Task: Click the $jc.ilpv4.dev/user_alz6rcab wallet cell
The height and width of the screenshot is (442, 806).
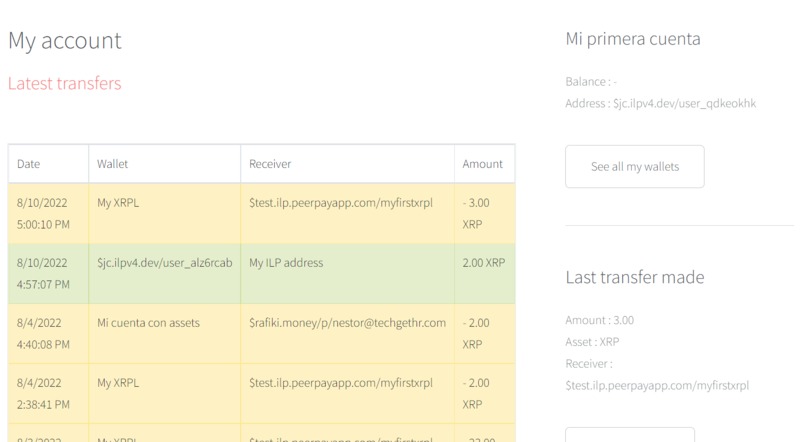Action: click(x=164, y=263)
